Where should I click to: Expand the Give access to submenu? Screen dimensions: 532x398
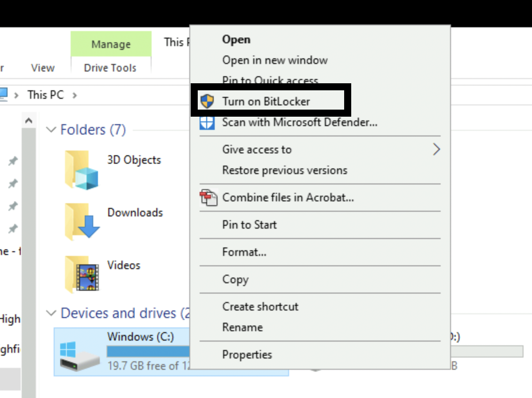(x=436, y=149)
